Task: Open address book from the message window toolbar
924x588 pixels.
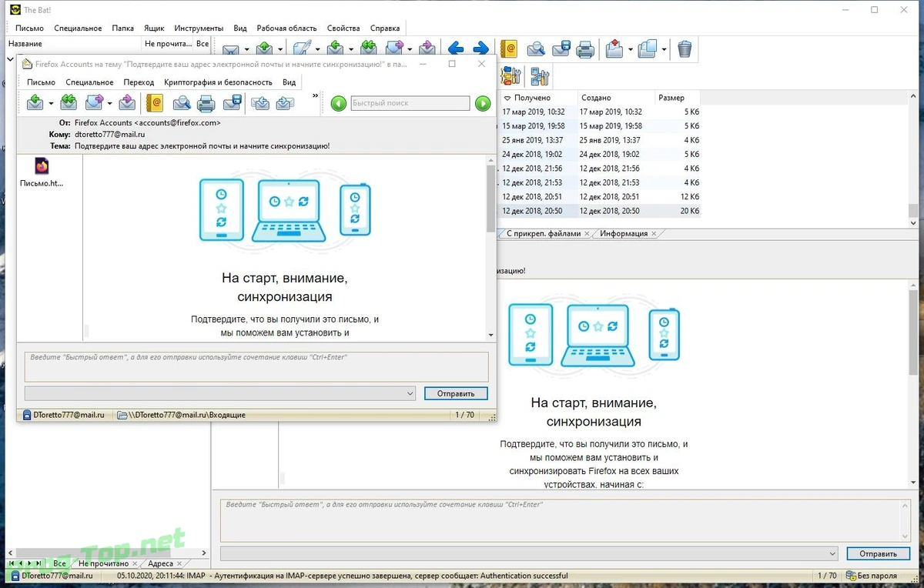Action: (x=155, y=102)
